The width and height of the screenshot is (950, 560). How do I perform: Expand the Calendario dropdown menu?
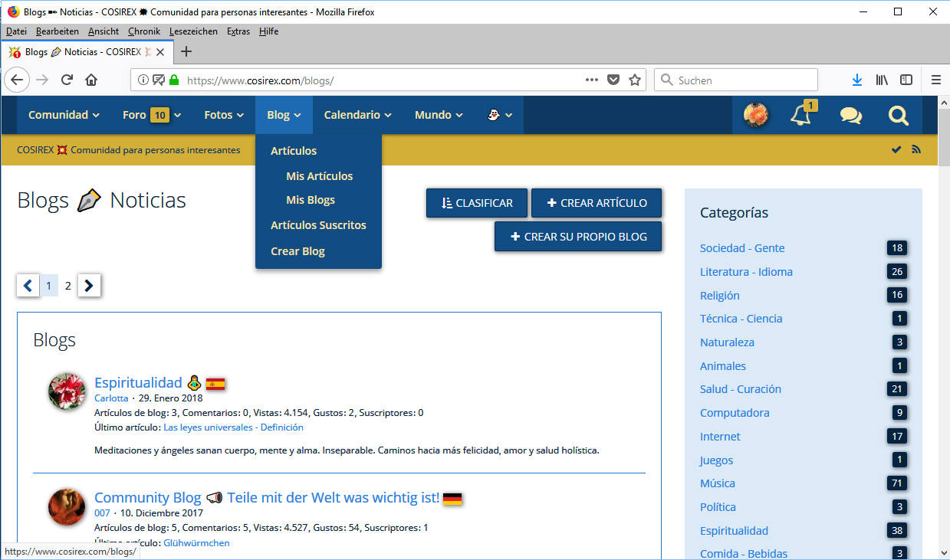pos(357,115)
